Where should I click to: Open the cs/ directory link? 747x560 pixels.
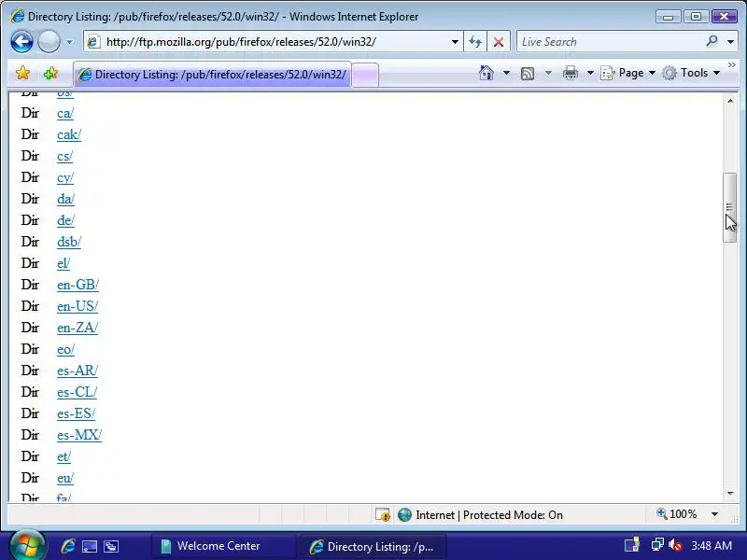(64, 156)
